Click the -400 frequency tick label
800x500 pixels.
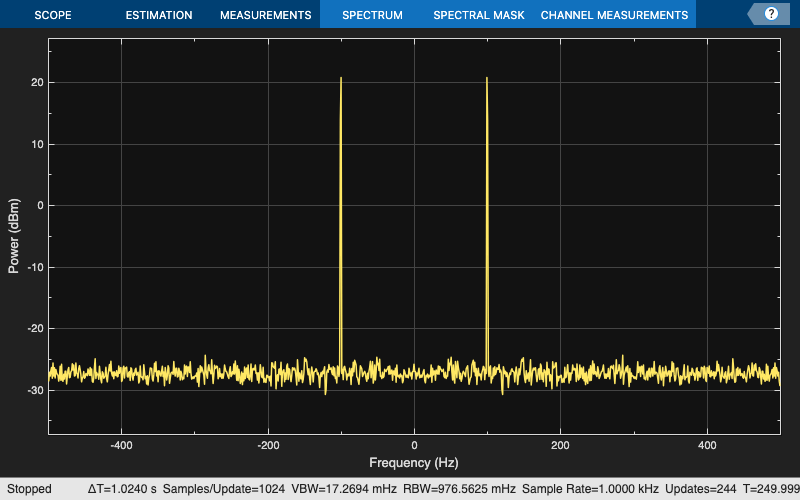(121, 445)
